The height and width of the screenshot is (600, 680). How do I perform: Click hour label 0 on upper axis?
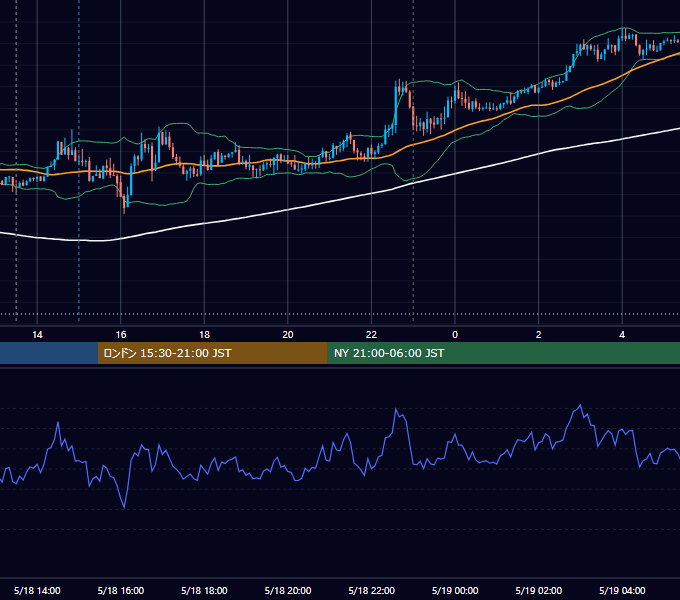455,335
